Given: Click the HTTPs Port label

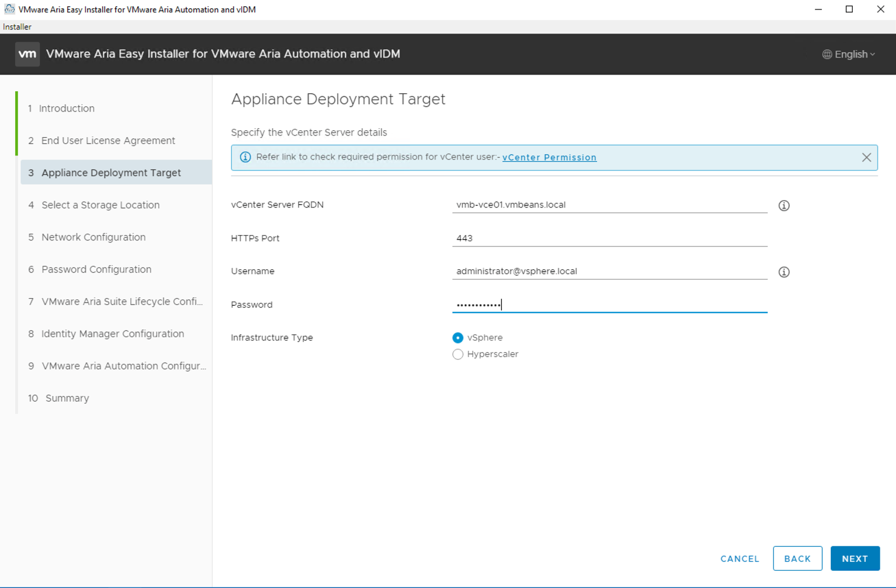Looking at the screenshot, I should tap(255, 238).
